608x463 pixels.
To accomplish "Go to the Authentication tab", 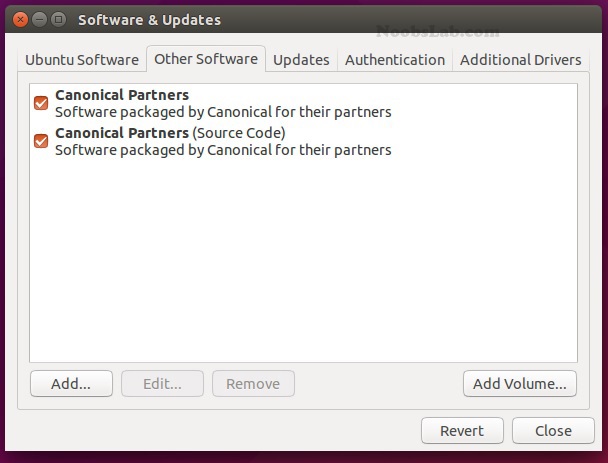I will [395, 60].
